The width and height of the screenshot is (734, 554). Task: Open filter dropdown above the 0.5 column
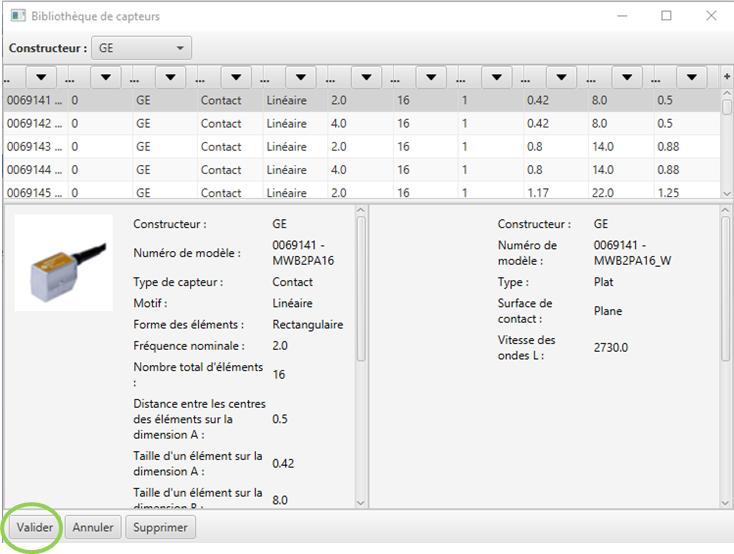[691, 77]
